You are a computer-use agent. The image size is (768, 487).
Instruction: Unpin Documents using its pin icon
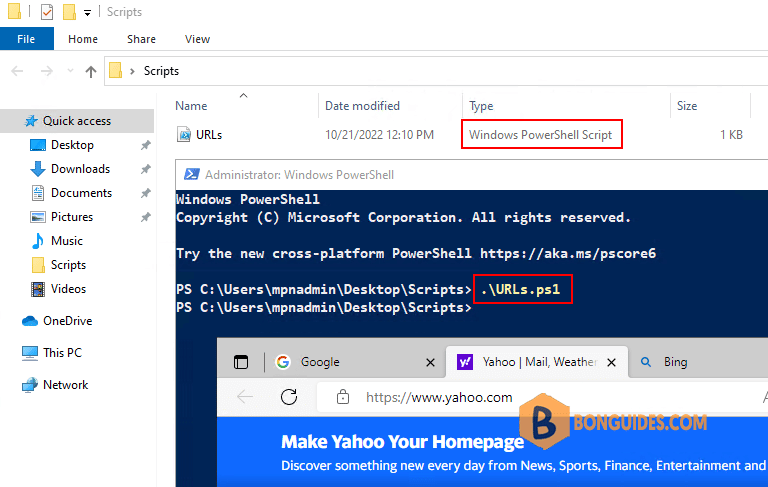point(145,193)
